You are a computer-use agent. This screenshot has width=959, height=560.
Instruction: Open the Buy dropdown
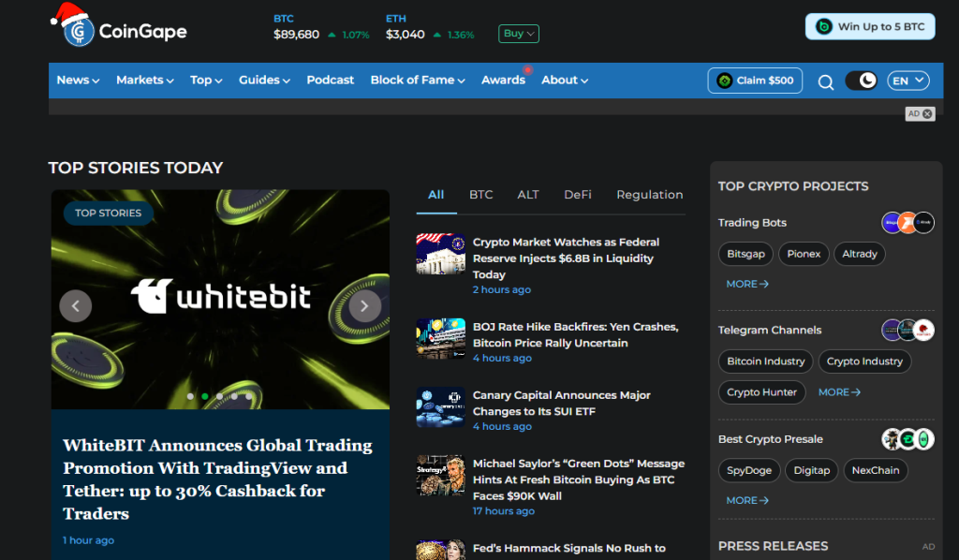click(519, 34)
